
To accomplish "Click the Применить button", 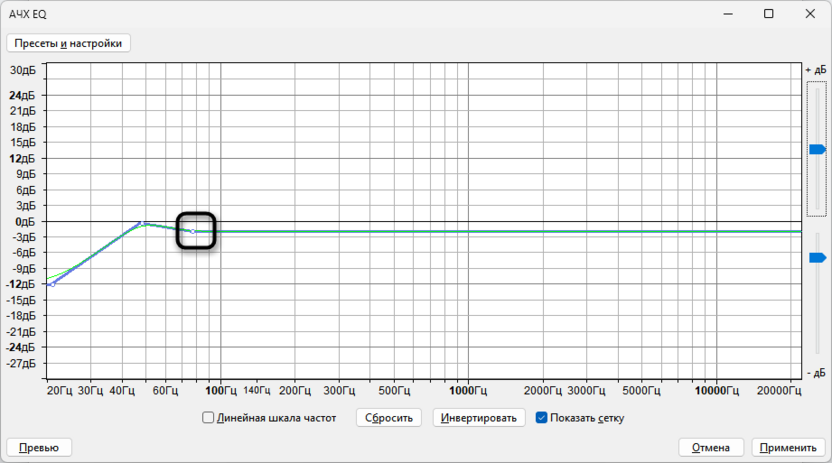I will pyautogui.click(x=788, y=448).
